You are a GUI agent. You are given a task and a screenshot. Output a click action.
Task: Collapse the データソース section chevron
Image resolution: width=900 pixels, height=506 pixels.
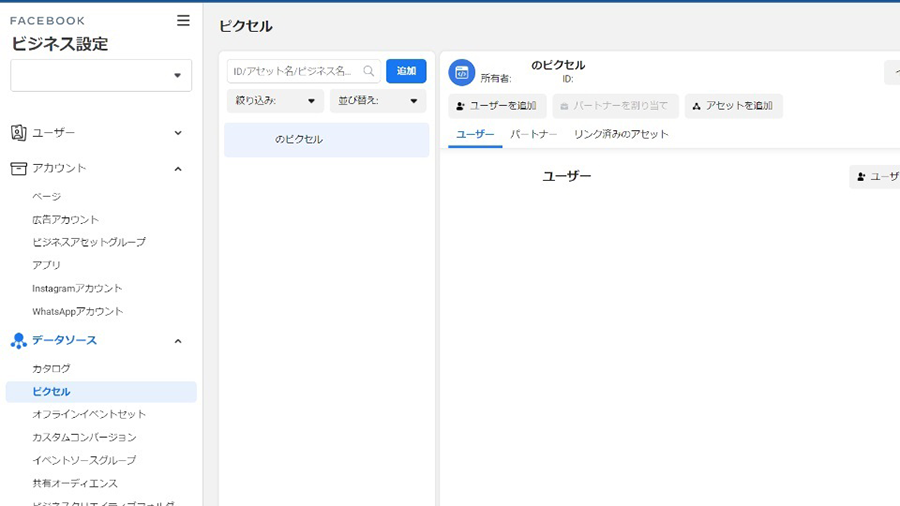178,341
